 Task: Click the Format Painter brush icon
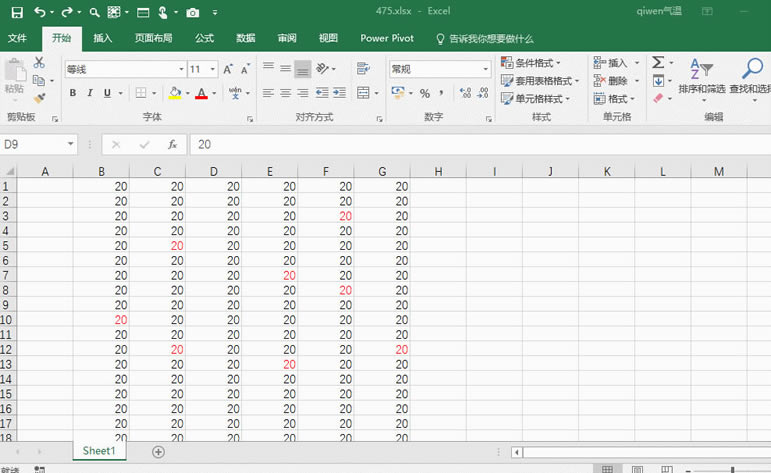click(40, 98)
